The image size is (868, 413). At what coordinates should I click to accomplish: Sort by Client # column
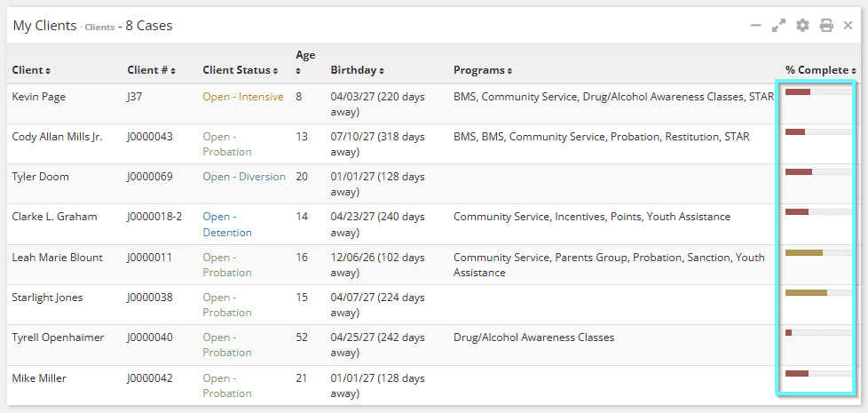tap(151, 70)
